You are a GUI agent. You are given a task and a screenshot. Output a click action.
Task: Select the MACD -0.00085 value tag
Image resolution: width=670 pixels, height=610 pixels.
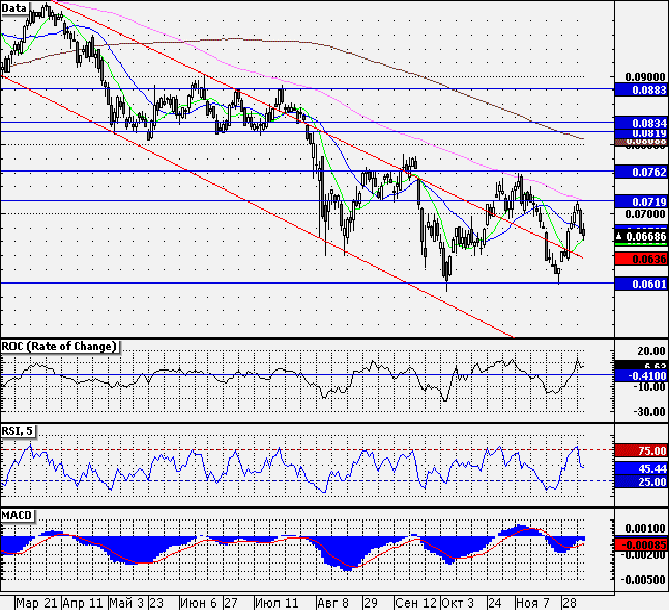[x=641, y=545]
